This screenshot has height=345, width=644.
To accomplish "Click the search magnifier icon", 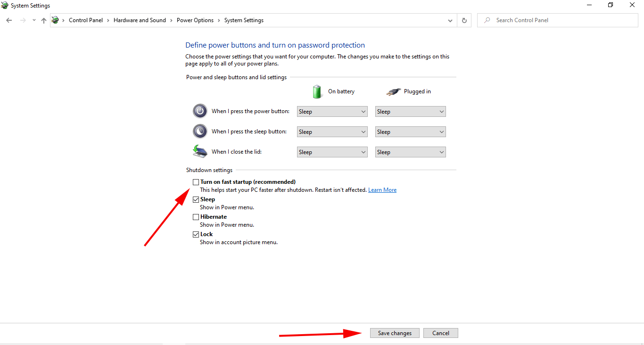I will (x=487, y=20).
